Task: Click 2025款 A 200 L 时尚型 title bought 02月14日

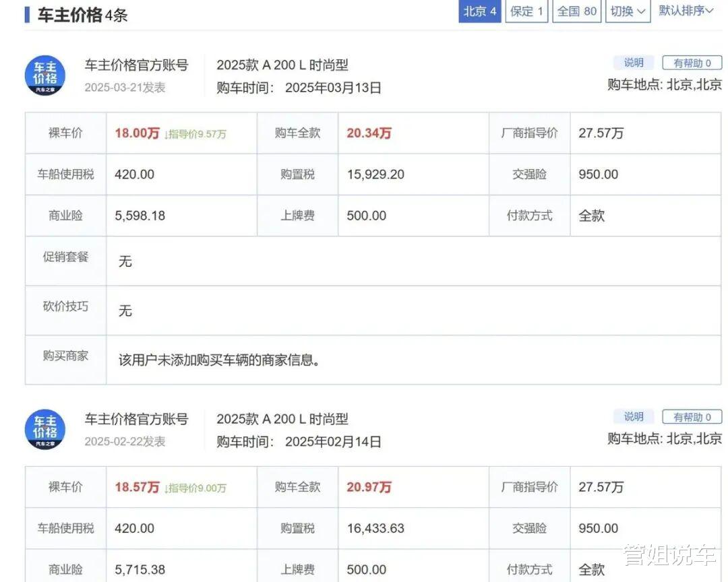Action: pos(282,419)
